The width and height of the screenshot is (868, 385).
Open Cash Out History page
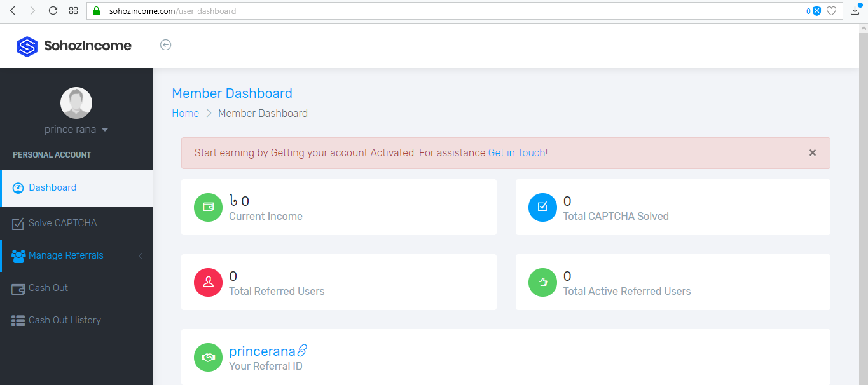point(64,320)
